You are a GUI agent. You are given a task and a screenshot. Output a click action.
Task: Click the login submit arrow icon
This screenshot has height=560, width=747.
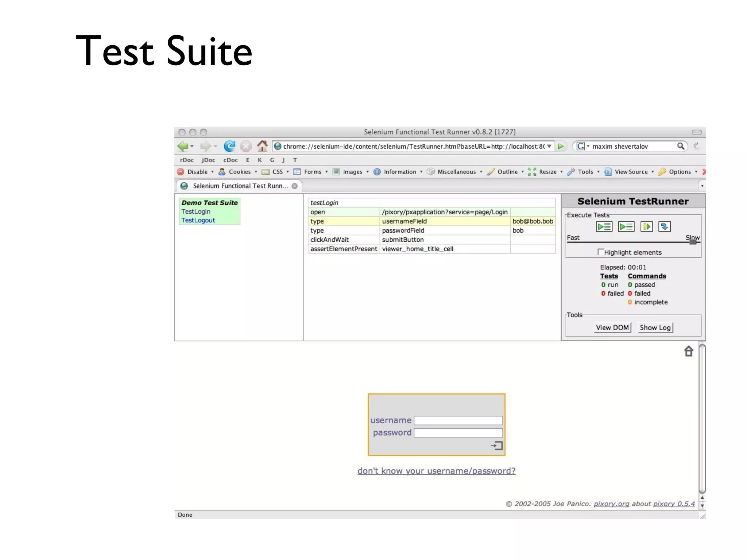coord(497,445)
